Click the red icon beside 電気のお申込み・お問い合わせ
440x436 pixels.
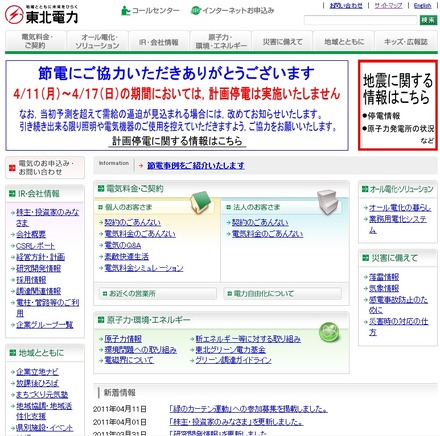pyautogui.click(x=12, y=168)
